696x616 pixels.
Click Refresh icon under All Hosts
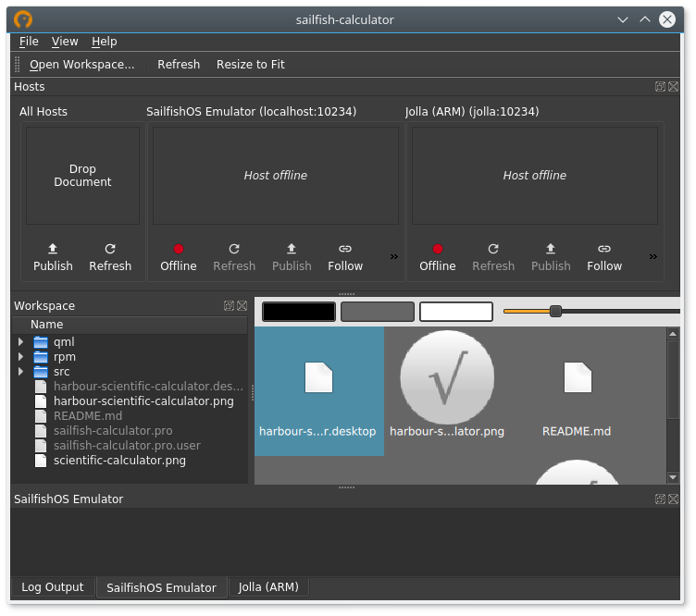[110, 249]
